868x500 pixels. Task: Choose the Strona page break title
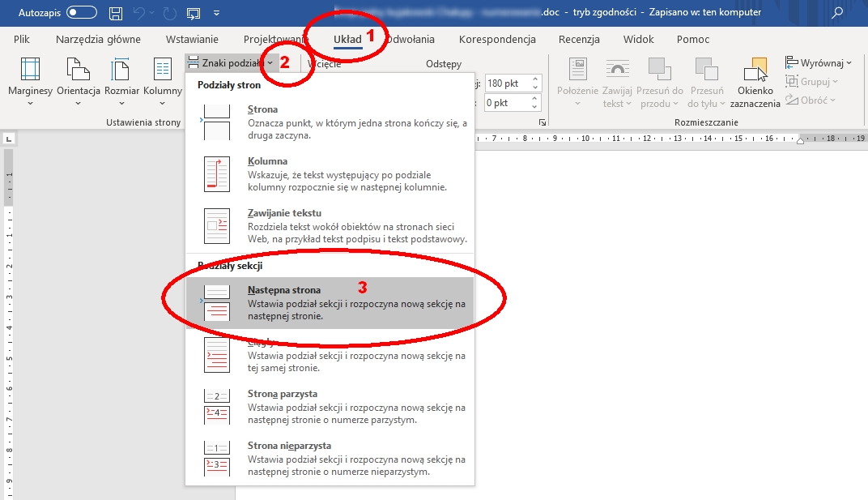point(262,109)
